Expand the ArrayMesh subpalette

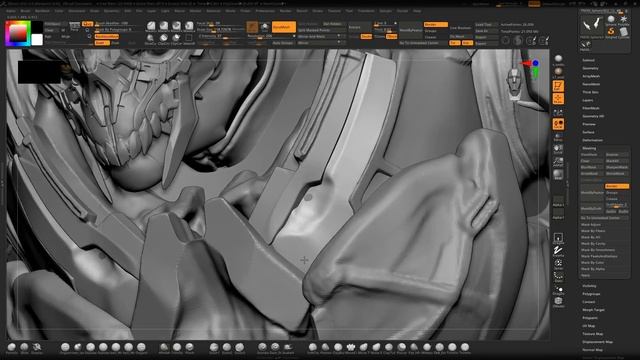click(591, 76)
